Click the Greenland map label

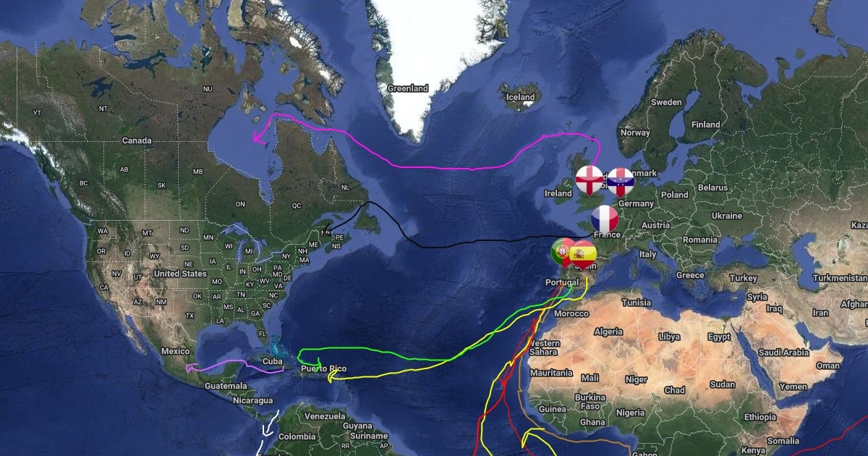408,88
